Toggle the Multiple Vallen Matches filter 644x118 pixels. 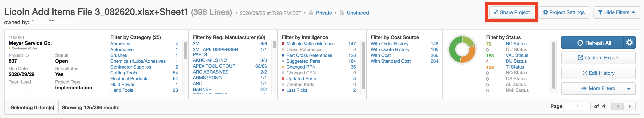(310, 44)
